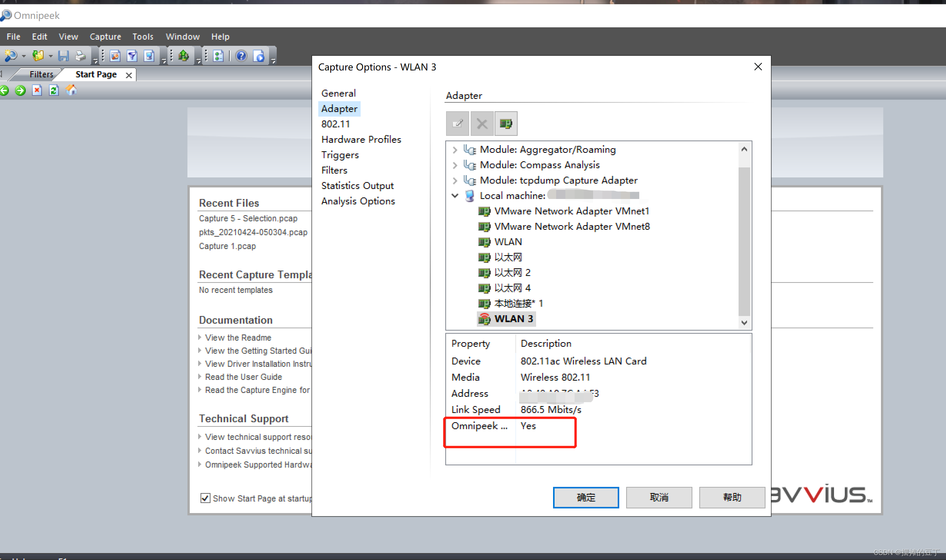Click the Home icon on Start Page toolbar
This screenshot has width=946, height=560.
[x=72, y=90]
